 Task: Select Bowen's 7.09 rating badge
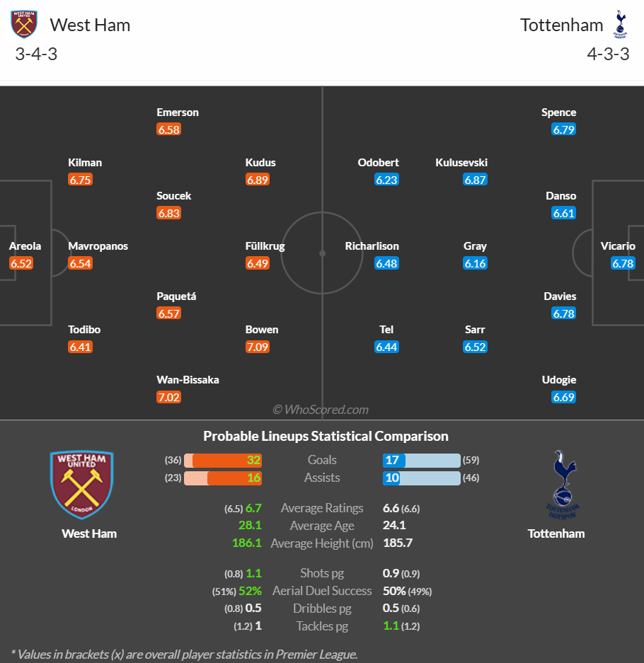coord(258,347)
